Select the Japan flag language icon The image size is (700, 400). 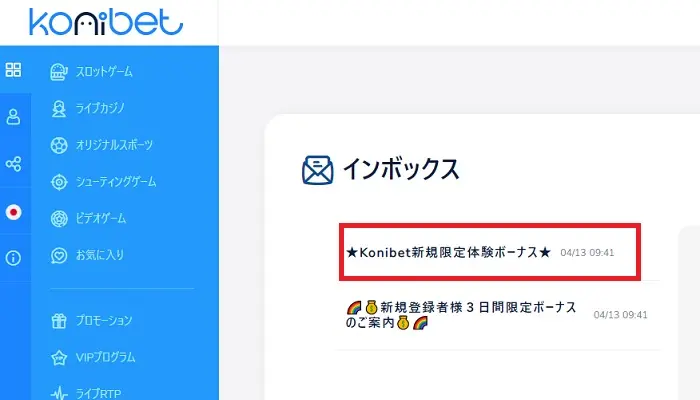(13, 212)
